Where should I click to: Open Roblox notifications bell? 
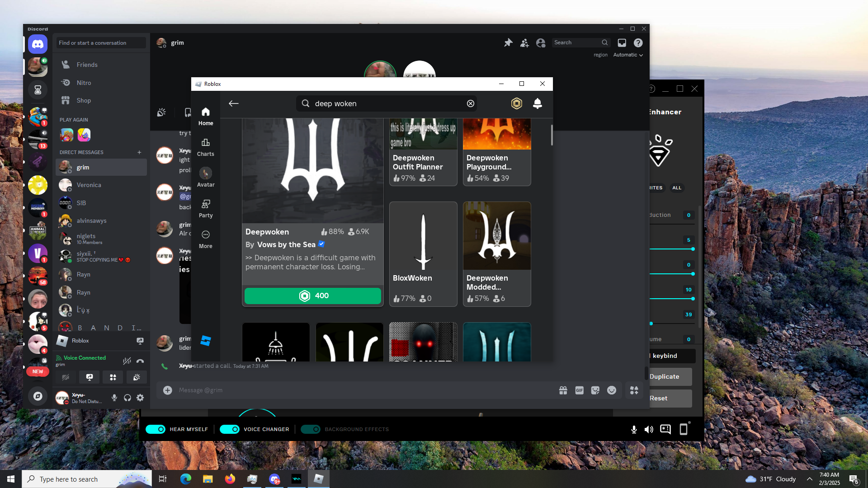pos(537,103)
